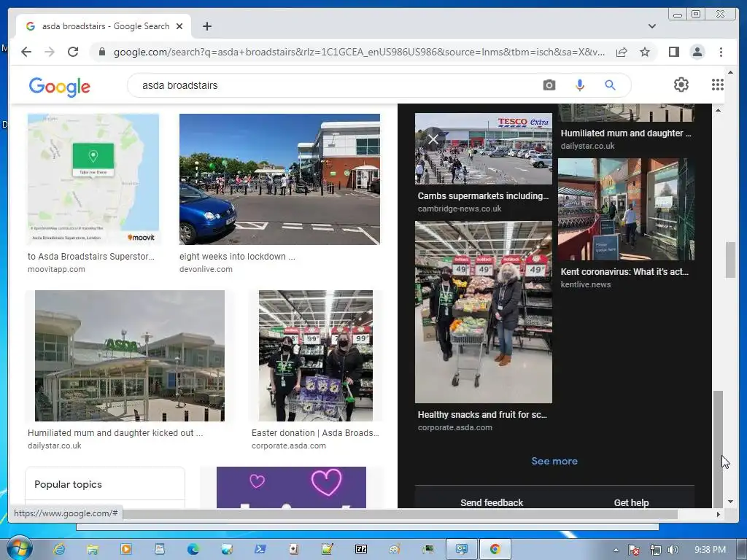Search by image with camera icon
The height and width of the screenshot is (560, 747).
click(x=549, y=85)
